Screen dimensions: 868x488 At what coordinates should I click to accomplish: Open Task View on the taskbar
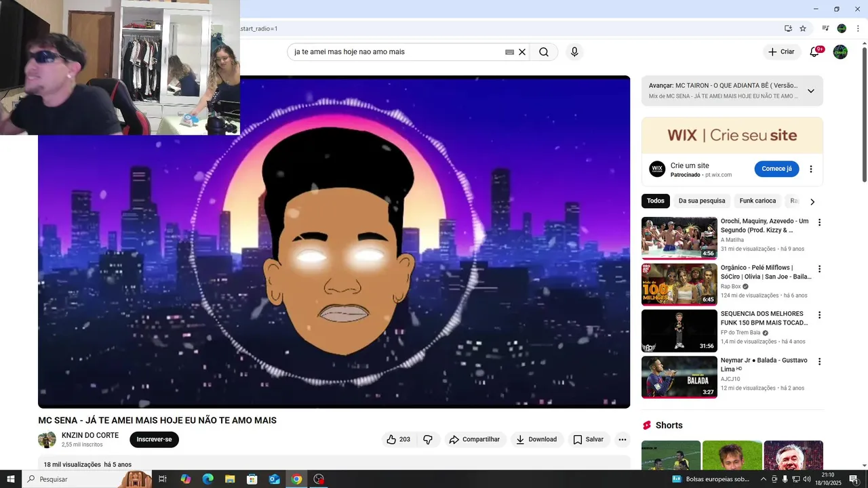163,479
